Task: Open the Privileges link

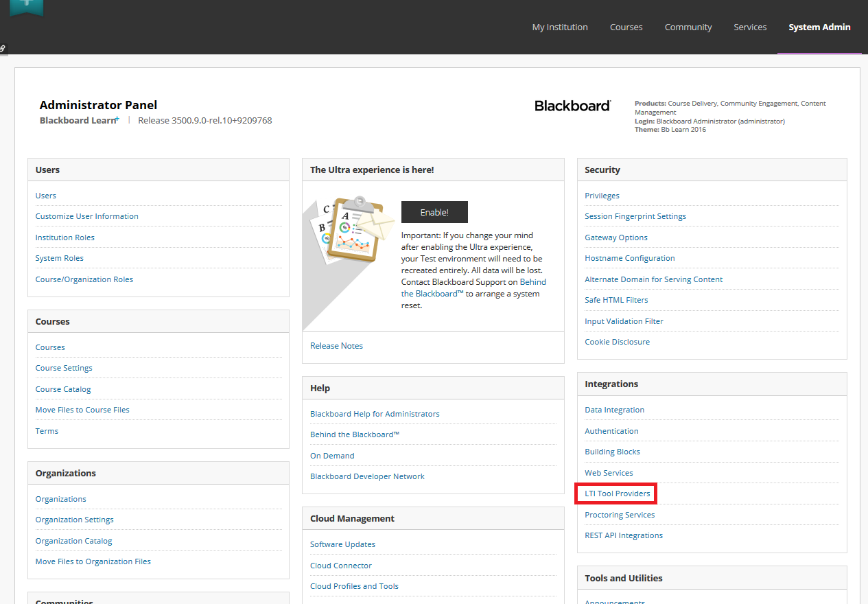Action: [x=602, y=196]
